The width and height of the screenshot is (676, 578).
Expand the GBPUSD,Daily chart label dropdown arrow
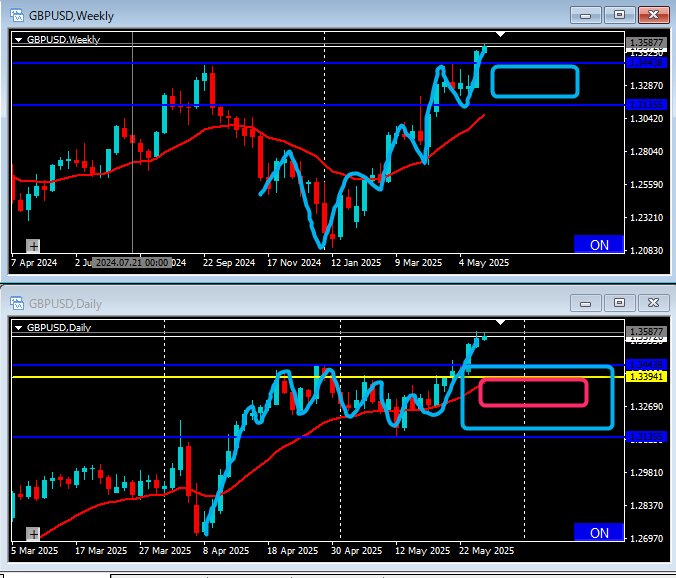(19, 328)
